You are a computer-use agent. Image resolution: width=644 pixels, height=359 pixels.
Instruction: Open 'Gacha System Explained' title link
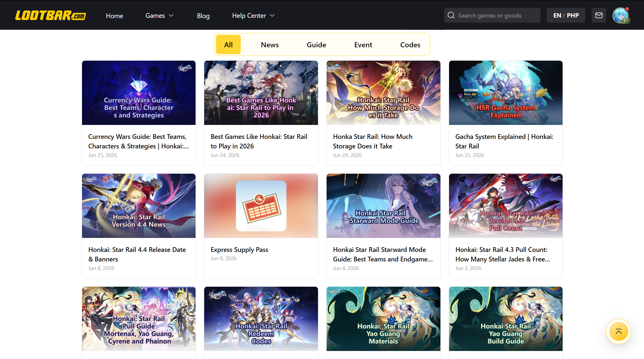click(x=504, y=141)
